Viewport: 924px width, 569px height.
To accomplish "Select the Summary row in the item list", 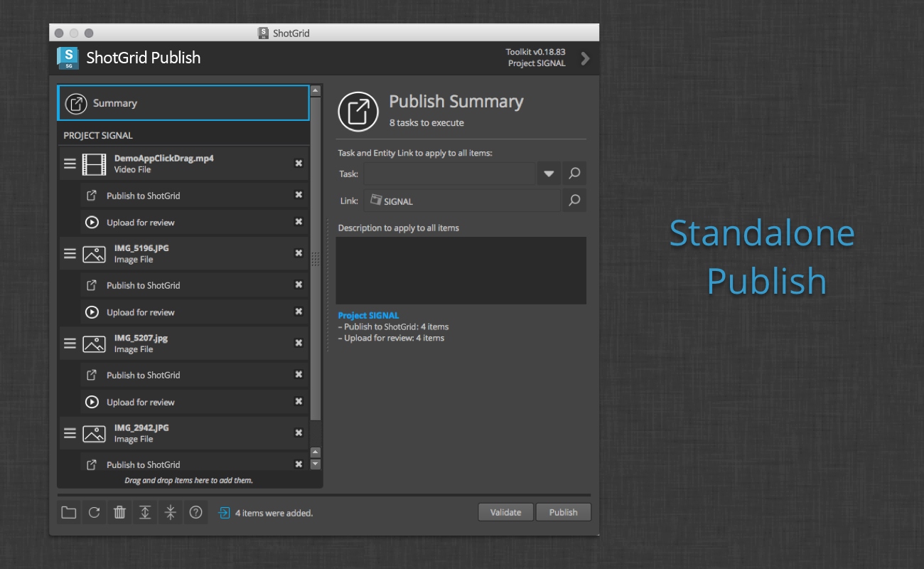I will click(183, 103).
